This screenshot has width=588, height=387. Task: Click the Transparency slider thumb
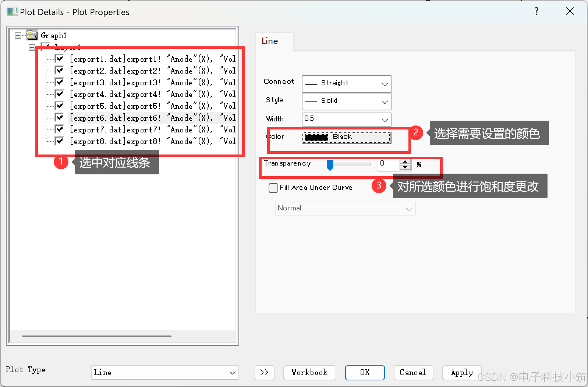click(x=330, y=165)
